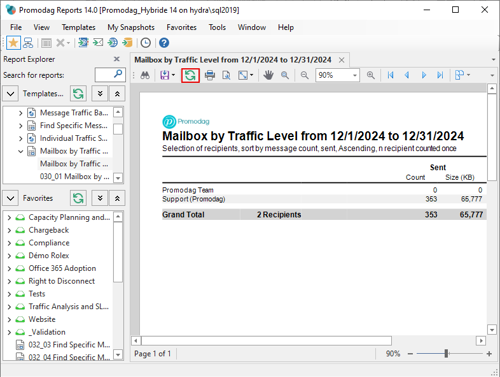Collapse all nodes in Templates panel
The height and width of the screenshot is (377, 500).
click(x=117, y=94)
